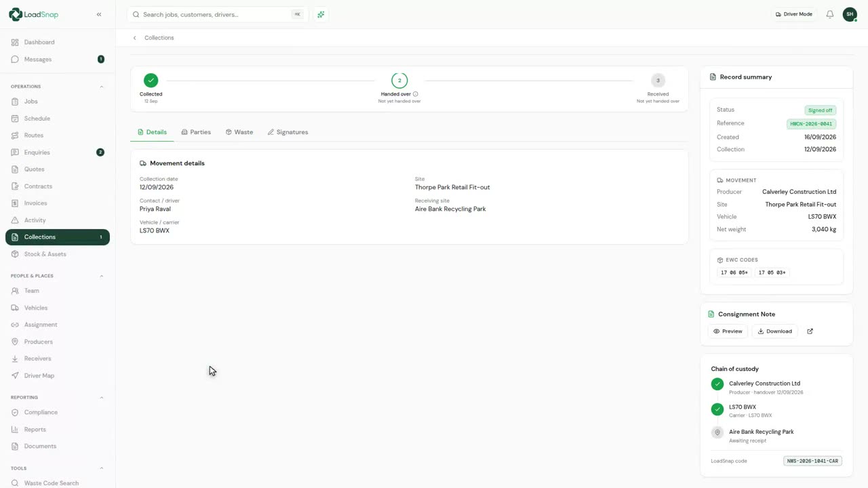The image size is (868, 488).
Task: Collapse the People & Places section
Action: tap(102, 276)
